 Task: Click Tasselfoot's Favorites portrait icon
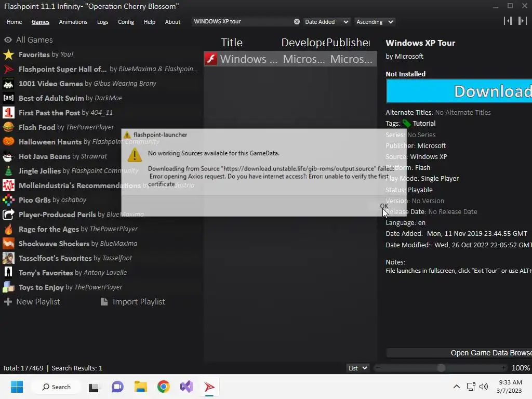coord(8,258)
